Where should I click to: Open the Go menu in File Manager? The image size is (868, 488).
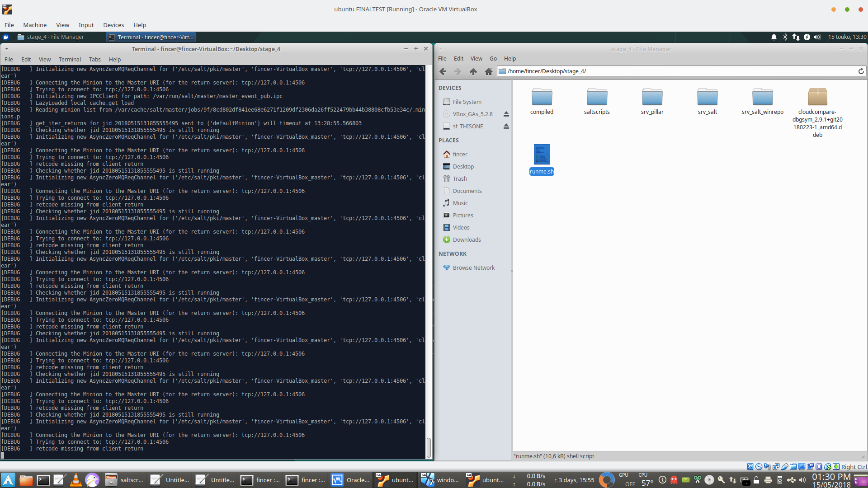point(493,59)
